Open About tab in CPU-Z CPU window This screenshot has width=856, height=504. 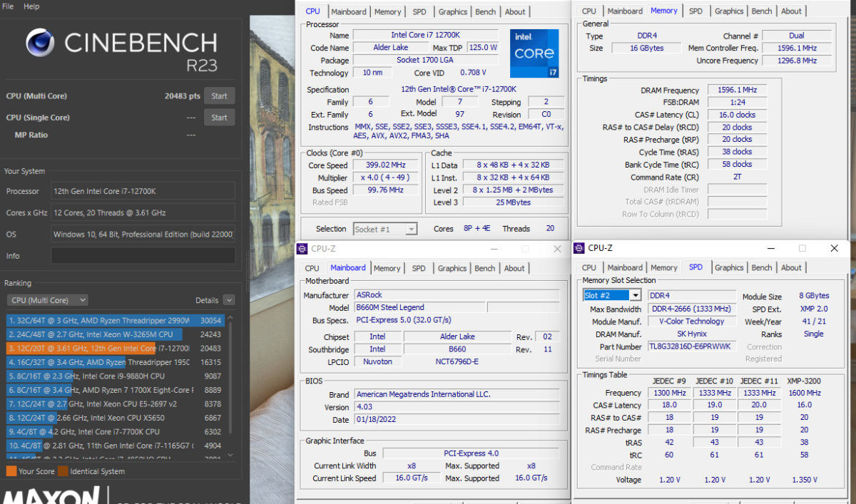pos(515,11)
